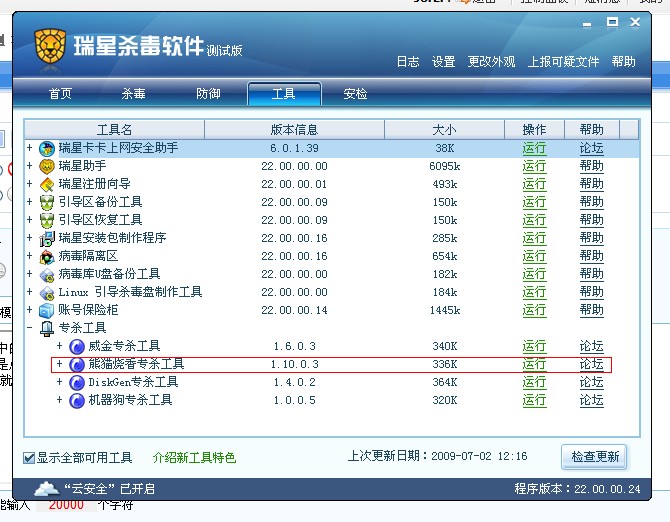The height and width of the screenshot is (522, 670).
Task: Select the 病毒隔离区 icon
Action: click(47, 257)
